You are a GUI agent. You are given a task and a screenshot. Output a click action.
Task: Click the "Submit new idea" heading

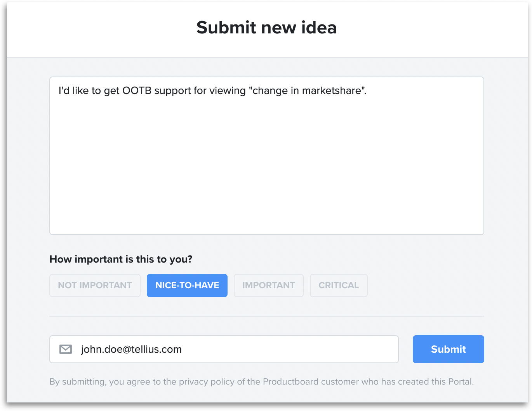click(x=266, y=28)
